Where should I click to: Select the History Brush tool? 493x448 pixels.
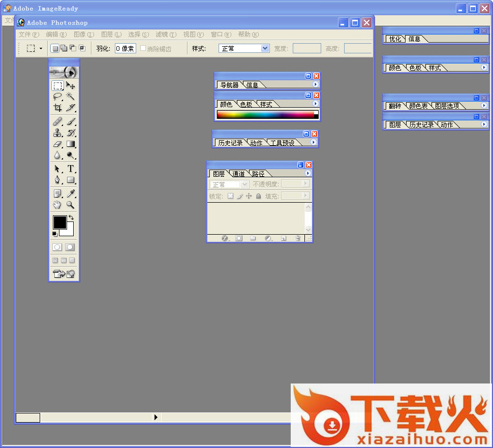click(x=71, y=133)
